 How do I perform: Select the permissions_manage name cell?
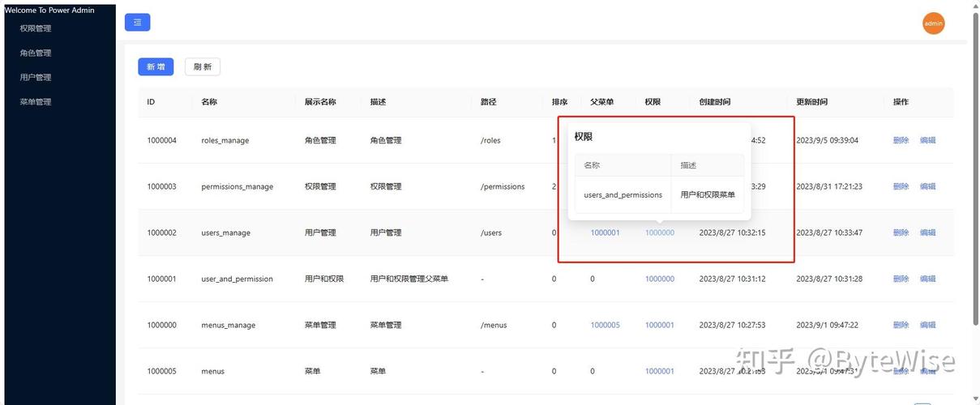238,186
